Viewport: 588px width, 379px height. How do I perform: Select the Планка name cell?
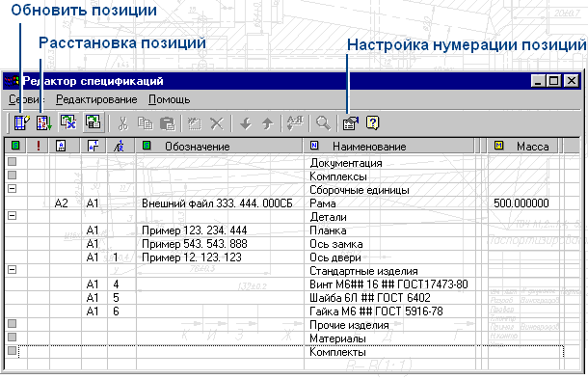click(328, 230)
